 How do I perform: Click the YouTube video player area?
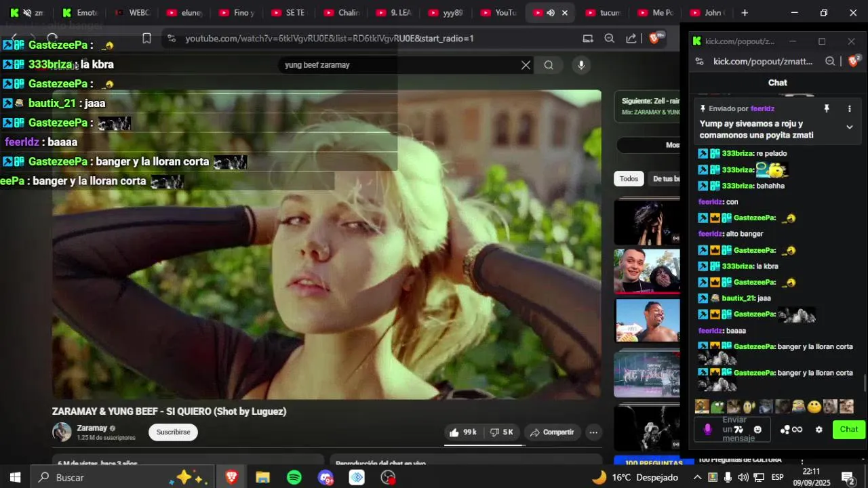[x=327, y=244]
